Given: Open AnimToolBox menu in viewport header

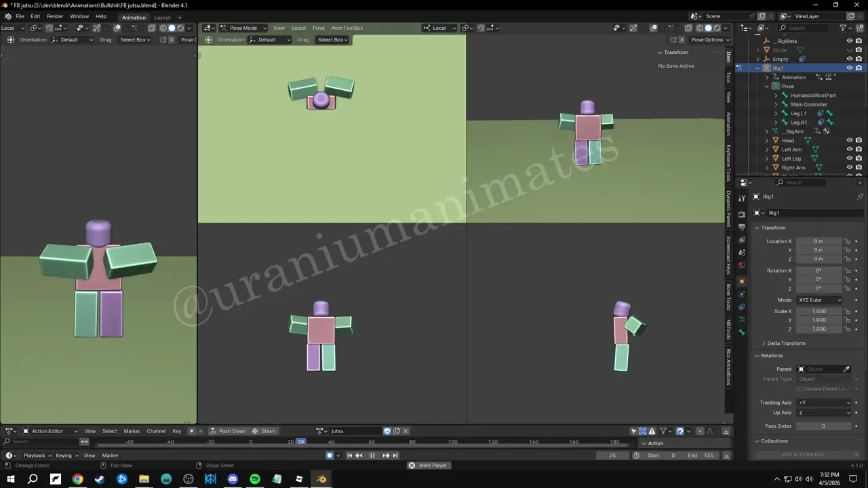Looking at the screenshot, I should pos(347,28).
